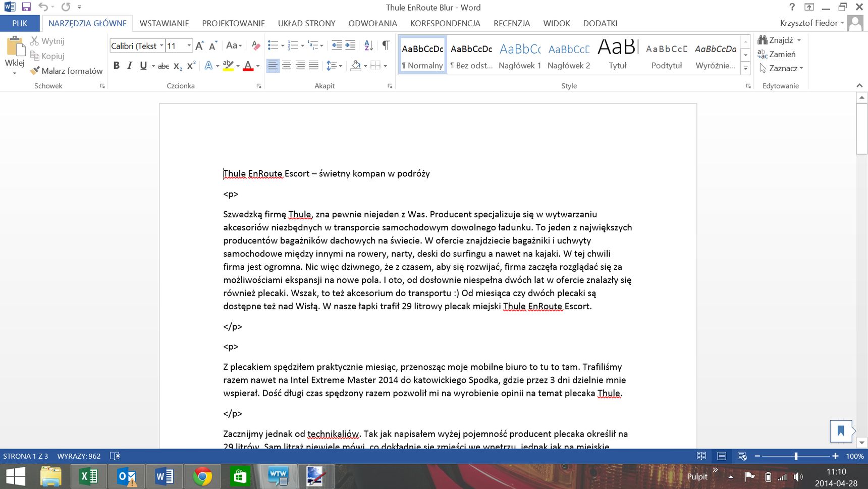Image resolution: width=868 pixels, height=489 pixels.
Task: Switch to ODWOŁANIA tab
Action: tap(372, 23)
